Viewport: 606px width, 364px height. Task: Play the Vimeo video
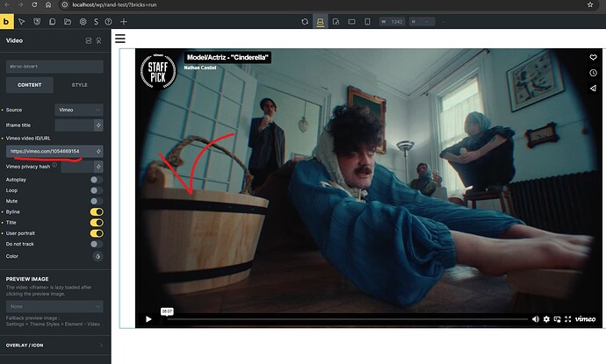pos(148,319)
